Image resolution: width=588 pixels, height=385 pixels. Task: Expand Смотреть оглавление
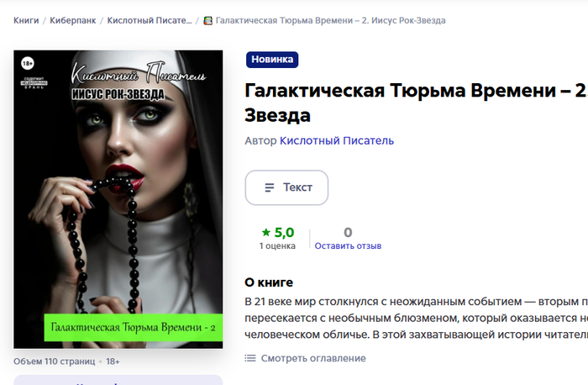tap(313, 358)
